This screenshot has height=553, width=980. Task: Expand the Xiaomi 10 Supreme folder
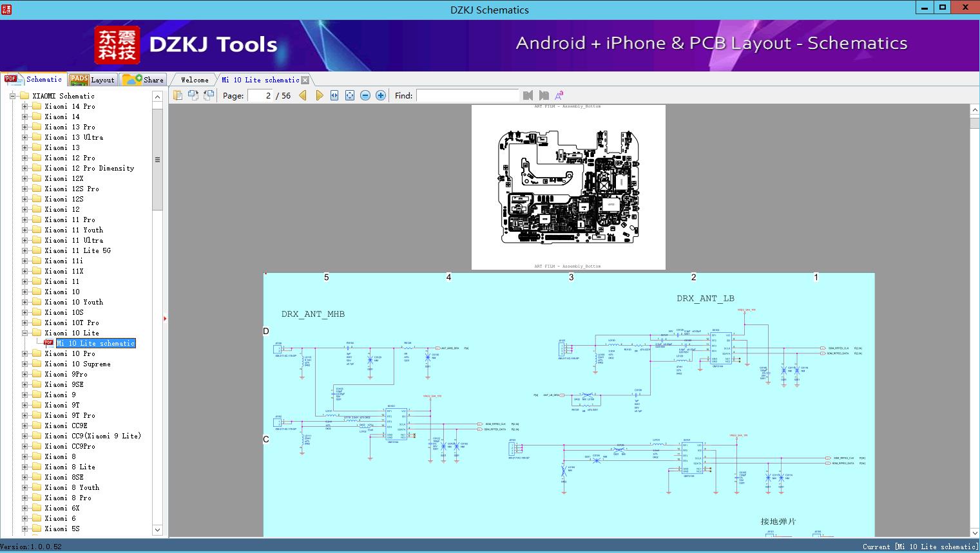[x=24, y=364]
